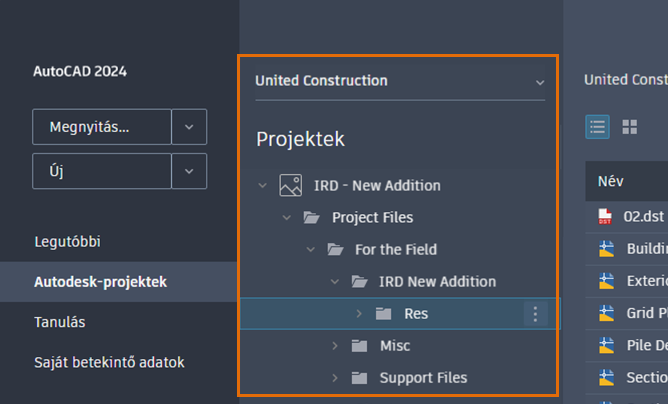Click the Megnyitás... button

[x=102, y=127]
